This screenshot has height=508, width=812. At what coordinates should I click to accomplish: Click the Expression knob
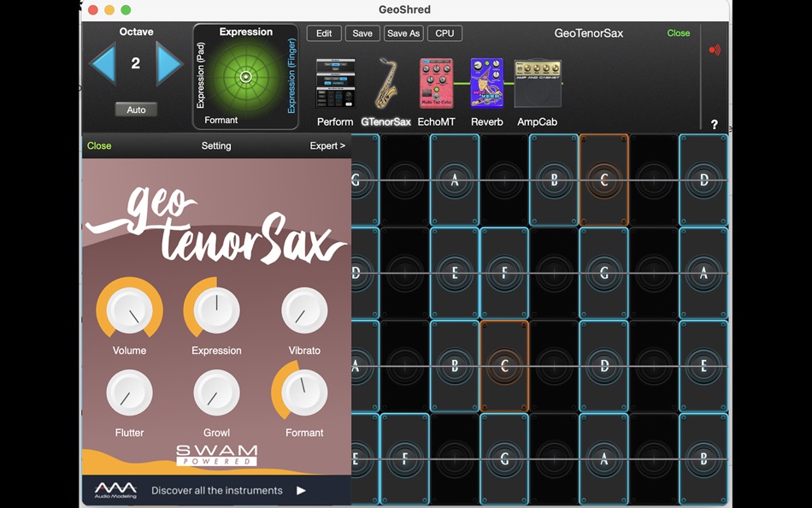click(x=216, y=310)
